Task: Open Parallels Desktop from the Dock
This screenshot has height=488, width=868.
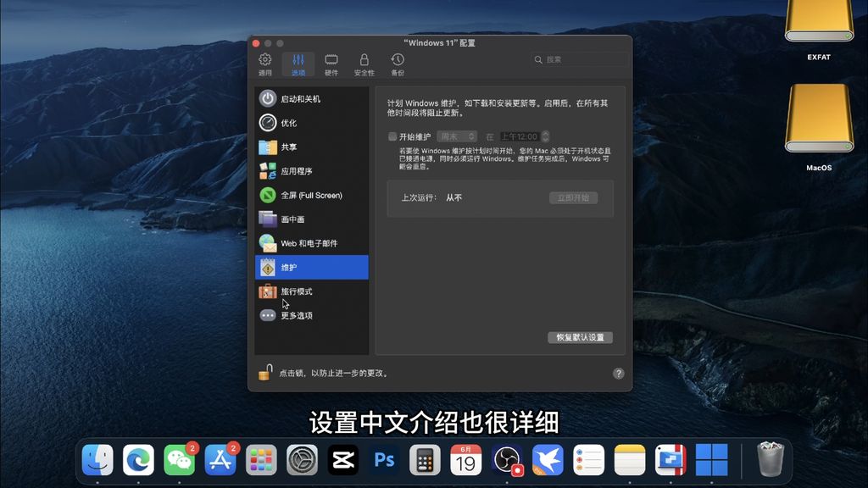Action: coord(670,460)
